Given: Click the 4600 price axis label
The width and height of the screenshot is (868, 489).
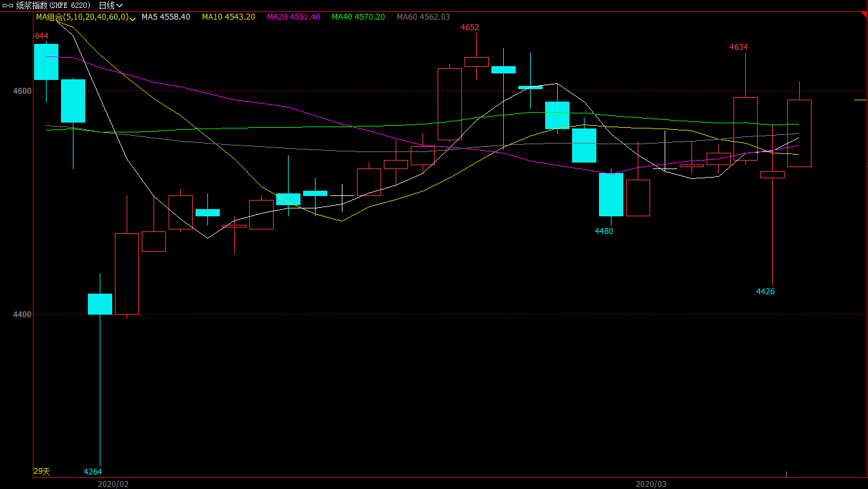Looking at the screenshot, I should coord(24,90).
